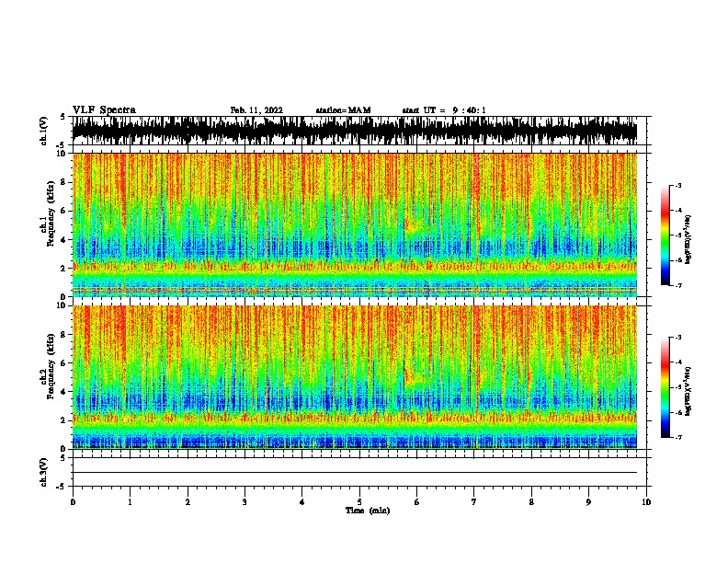Click the ch.2 "Frequency (kHz)" axis label
Screen dimensions: 728x563
[x=51, y=366]
